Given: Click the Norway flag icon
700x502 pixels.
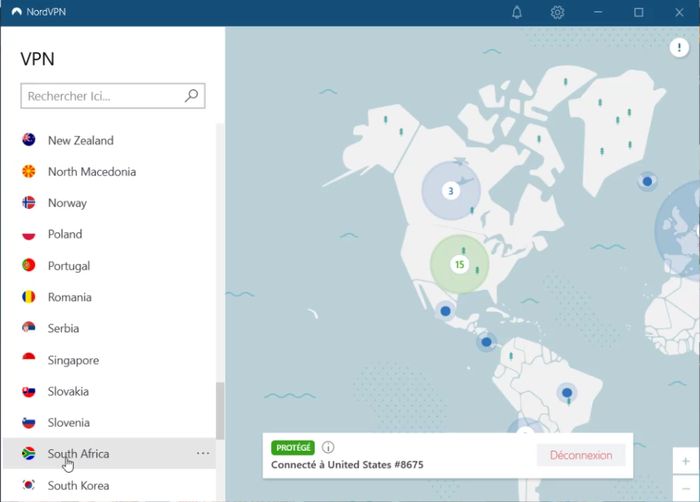Looking at the screenshot, I should (29, 202).
